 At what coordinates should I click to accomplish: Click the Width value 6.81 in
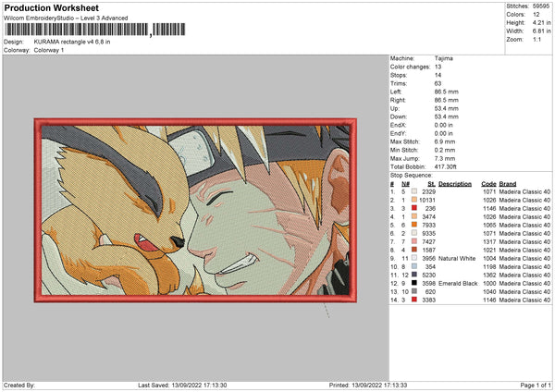(x=541, y=31)
